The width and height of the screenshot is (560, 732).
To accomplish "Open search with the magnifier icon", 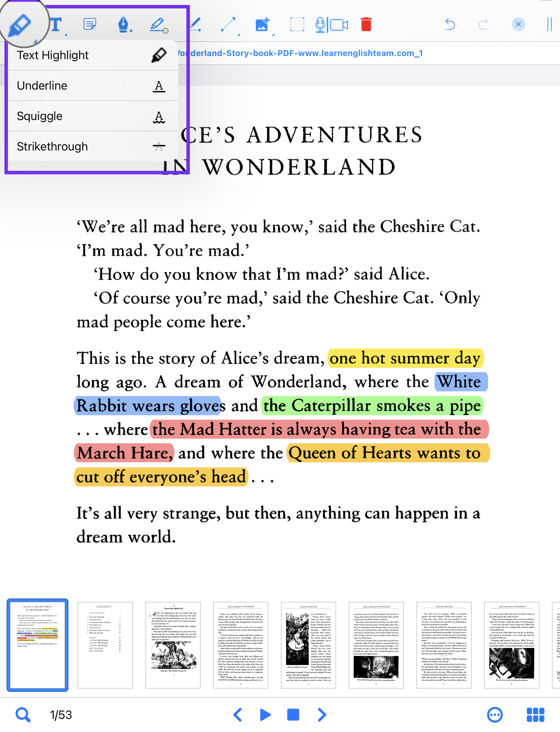I will [x=23, y=715].
